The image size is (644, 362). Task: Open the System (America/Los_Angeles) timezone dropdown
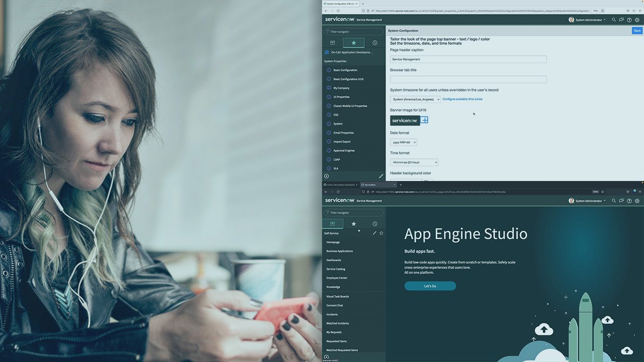(x=415, y=99)
